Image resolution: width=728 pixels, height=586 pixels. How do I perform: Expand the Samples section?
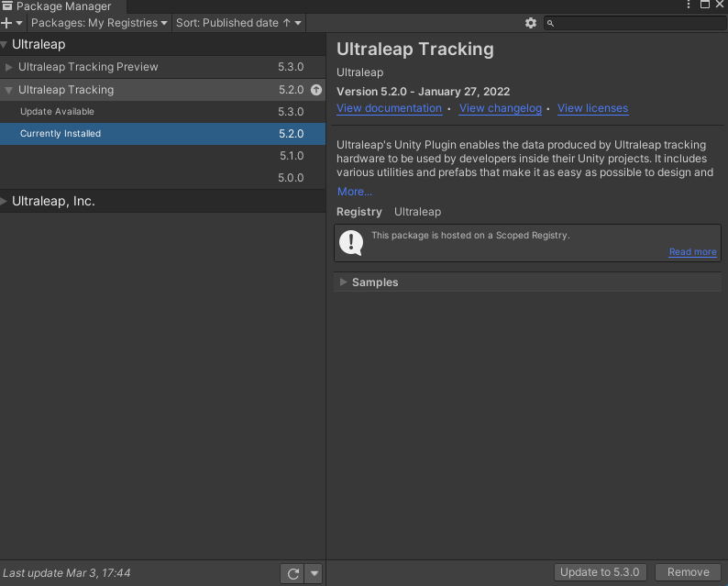pyautogui.click(x=344, y=282)
